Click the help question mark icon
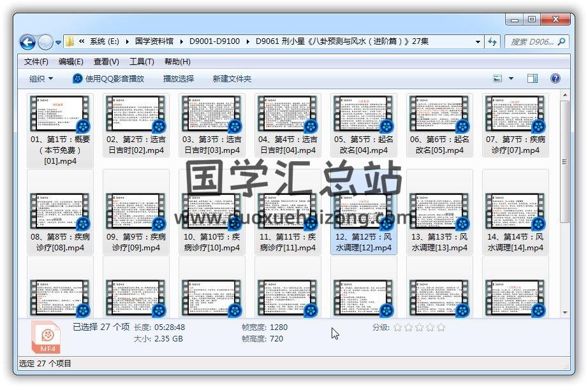Viewport: 588px width, 388px height. 555,78
